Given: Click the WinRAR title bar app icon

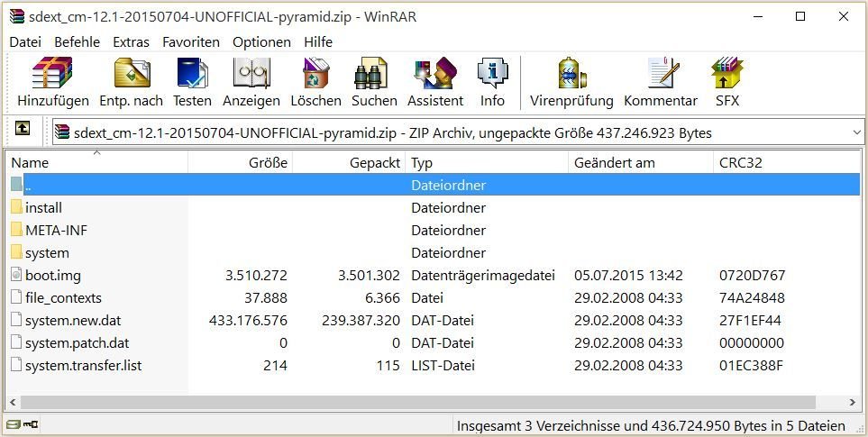Looking at the screenshot, I should pos(17,16).
